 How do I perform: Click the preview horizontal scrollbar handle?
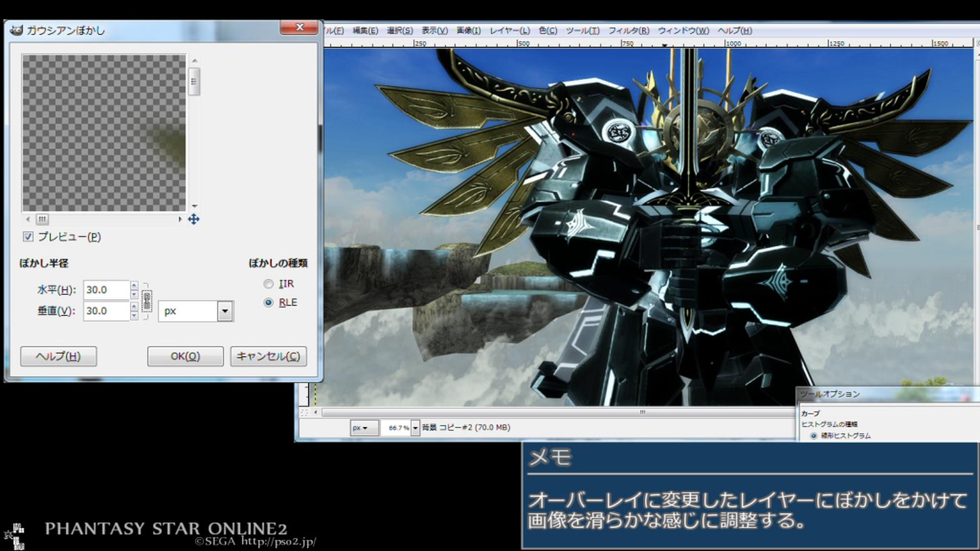(x=42, y=219)
